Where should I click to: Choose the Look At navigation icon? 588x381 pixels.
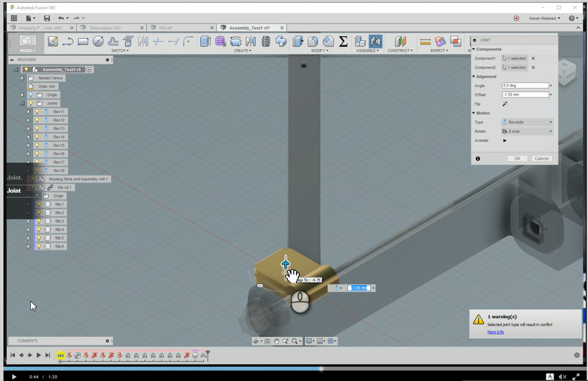pos(267,341)
